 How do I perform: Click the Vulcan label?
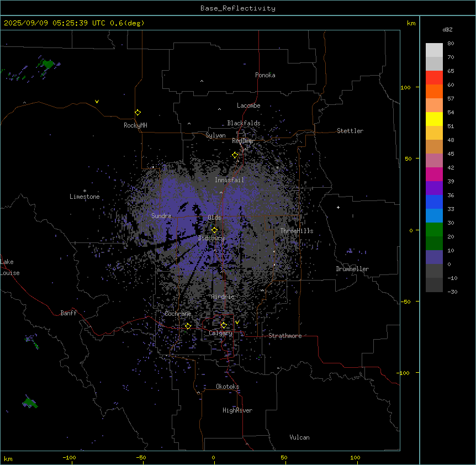point(299,437)
